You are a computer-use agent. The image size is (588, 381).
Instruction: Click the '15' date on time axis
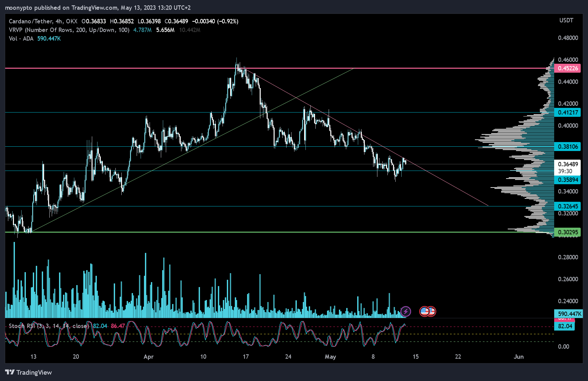pos(416,357)
